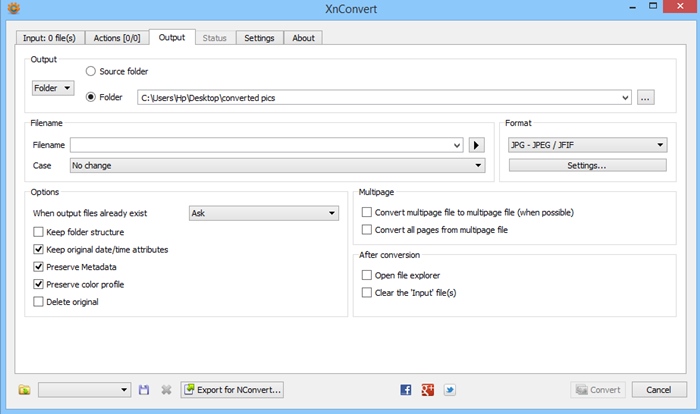
Task: Click the save preset floppy icon
Action: (144, 390)
